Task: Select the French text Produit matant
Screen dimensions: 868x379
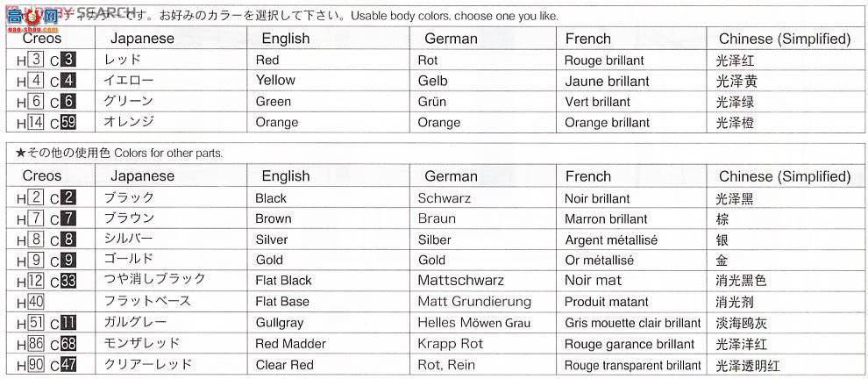Action: click(x=606, y=302)
